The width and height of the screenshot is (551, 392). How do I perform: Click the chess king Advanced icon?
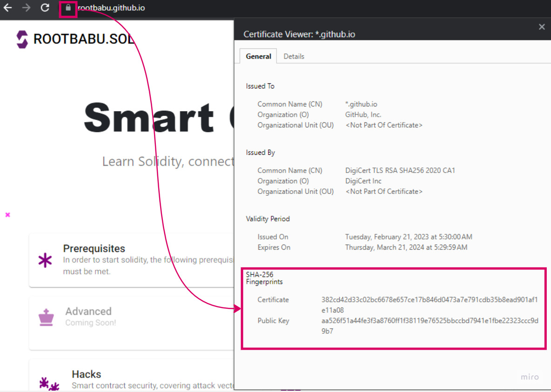tap(46, 317)
